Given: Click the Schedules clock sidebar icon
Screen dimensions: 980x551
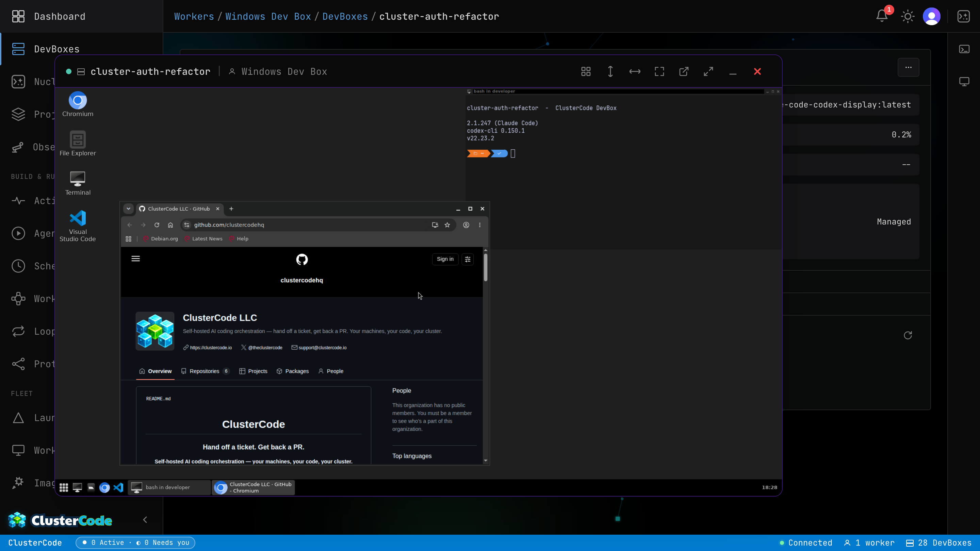Looking at the screenshot, I should click(18, 266).
